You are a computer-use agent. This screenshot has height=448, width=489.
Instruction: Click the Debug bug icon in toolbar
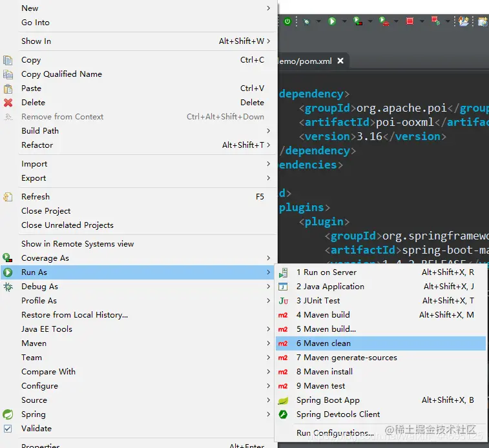coord(307,21)
